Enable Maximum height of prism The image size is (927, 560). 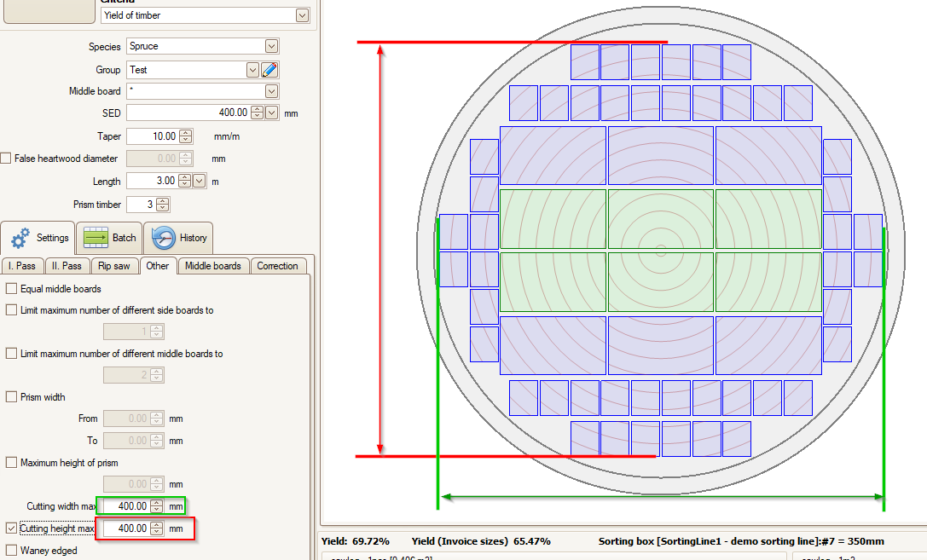[11, 463]
